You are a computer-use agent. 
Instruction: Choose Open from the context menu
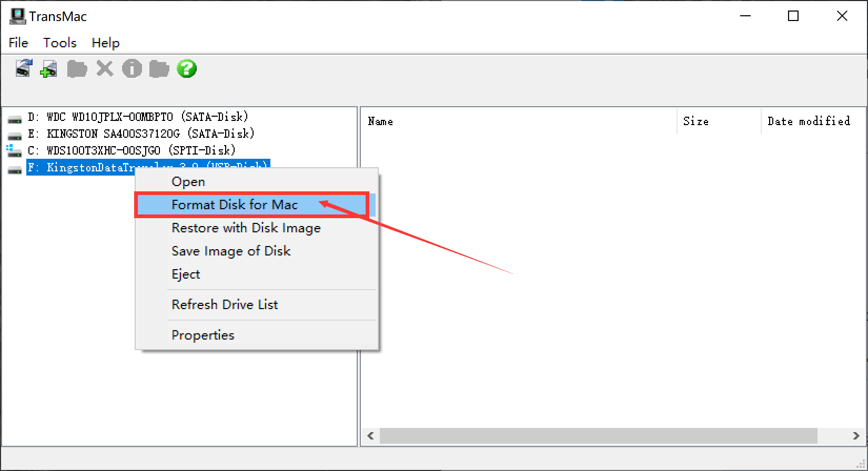point(257,182)
